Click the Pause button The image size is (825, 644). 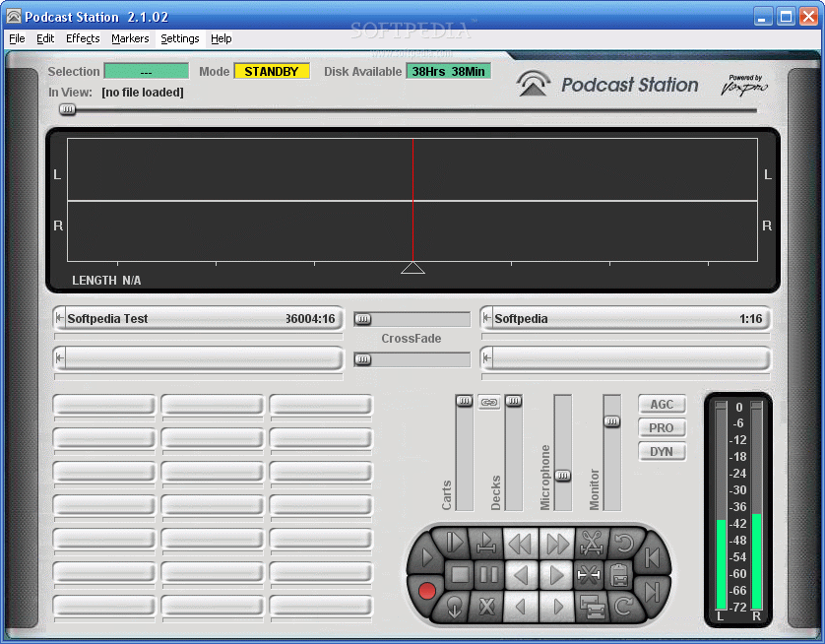coord(488,574)
